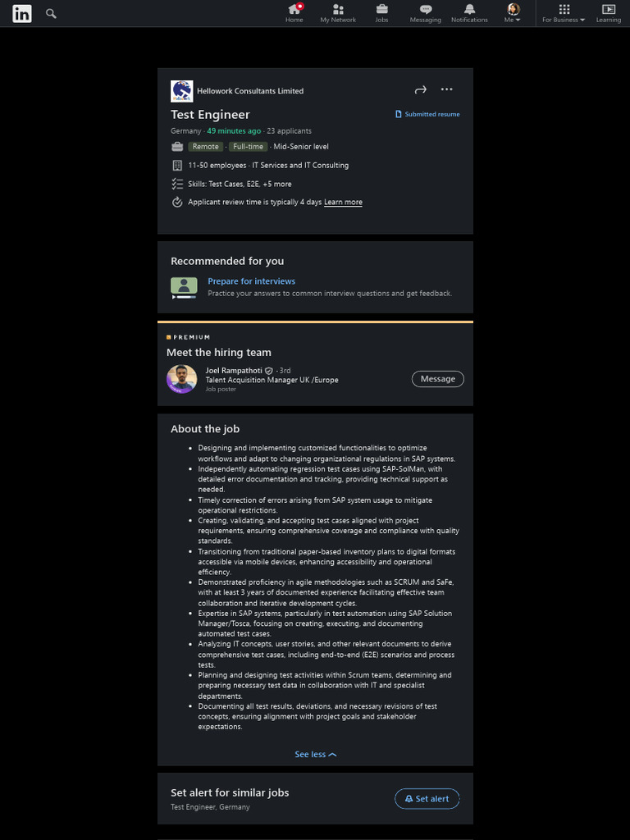Click the LinkedIn logo icon
630x840 pixels.
[x=22, y=13]
